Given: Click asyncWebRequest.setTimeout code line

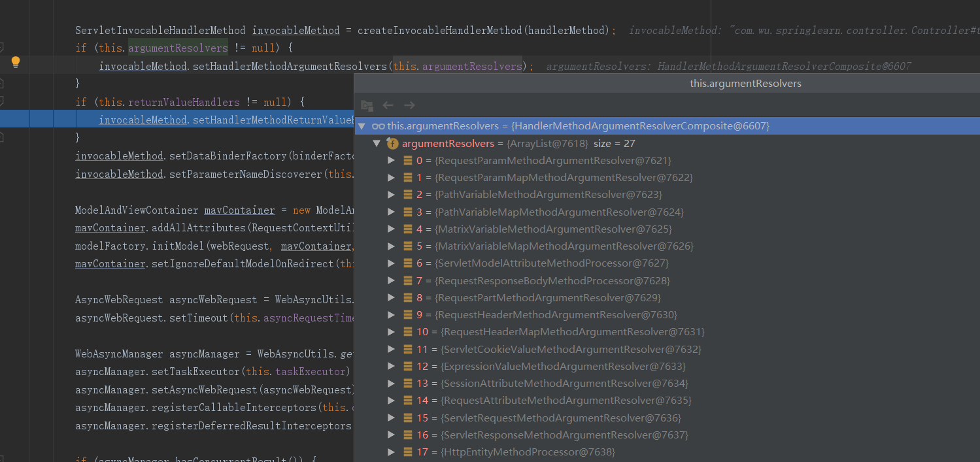Looking at the screenshot, I should point(214,318).
